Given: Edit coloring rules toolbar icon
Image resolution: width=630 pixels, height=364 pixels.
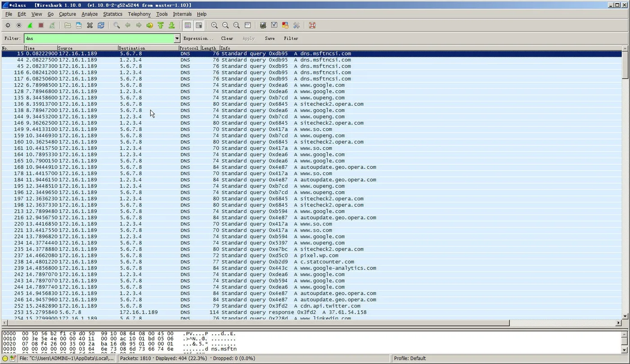Looking at the screenshot, I should tap(285, 25).
